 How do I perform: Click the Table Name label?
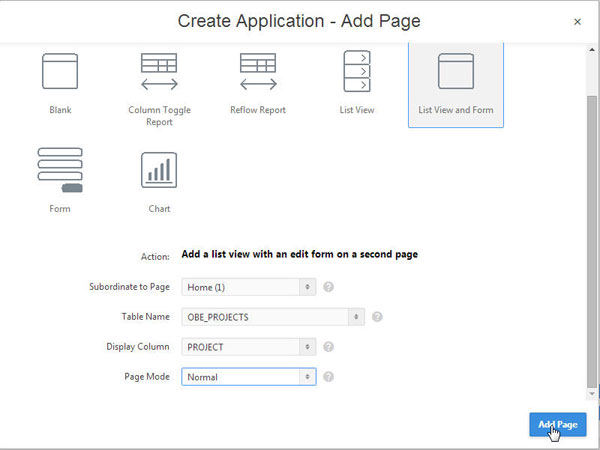[x=145, y=316]
